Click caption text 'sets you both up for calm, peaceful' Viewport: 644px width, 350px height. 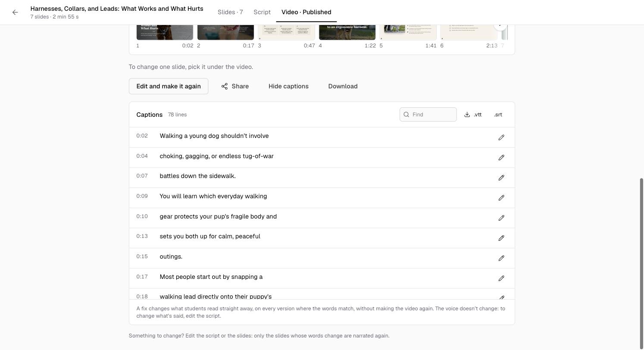point(210,236)
